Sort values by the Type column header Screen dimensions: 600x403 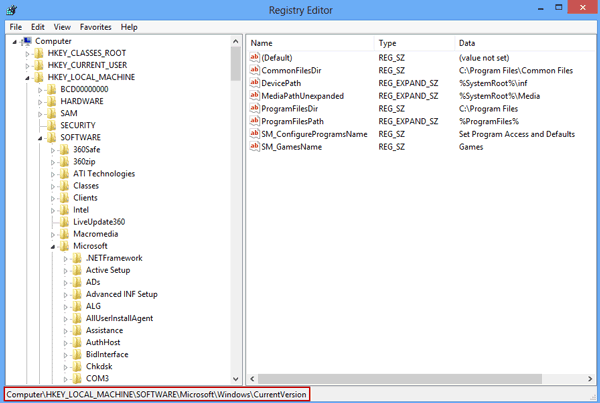point(414,43)
